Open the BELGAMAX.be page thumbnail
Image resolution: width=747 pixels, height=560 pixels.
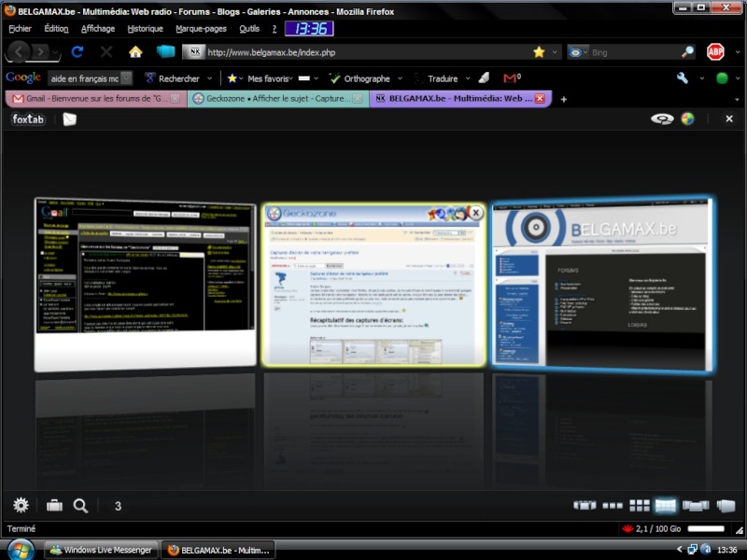[602, 284]
